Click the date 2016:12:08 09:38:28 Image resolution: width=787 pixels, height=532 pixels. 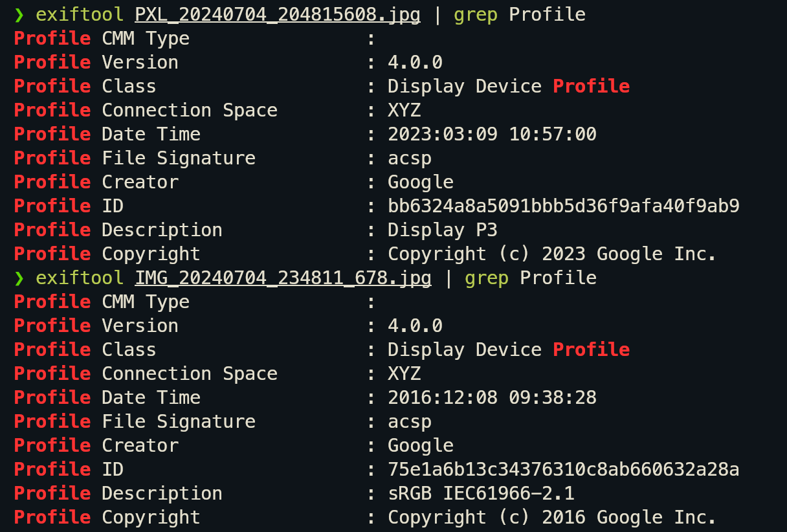pos(492,397)
